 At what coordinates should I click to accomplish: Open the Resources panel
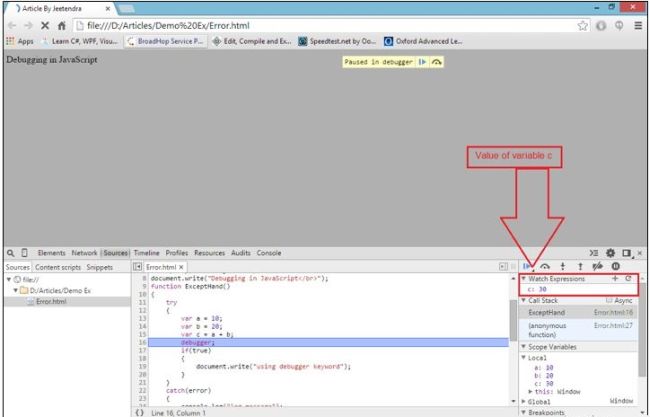(x=209, y=253)
